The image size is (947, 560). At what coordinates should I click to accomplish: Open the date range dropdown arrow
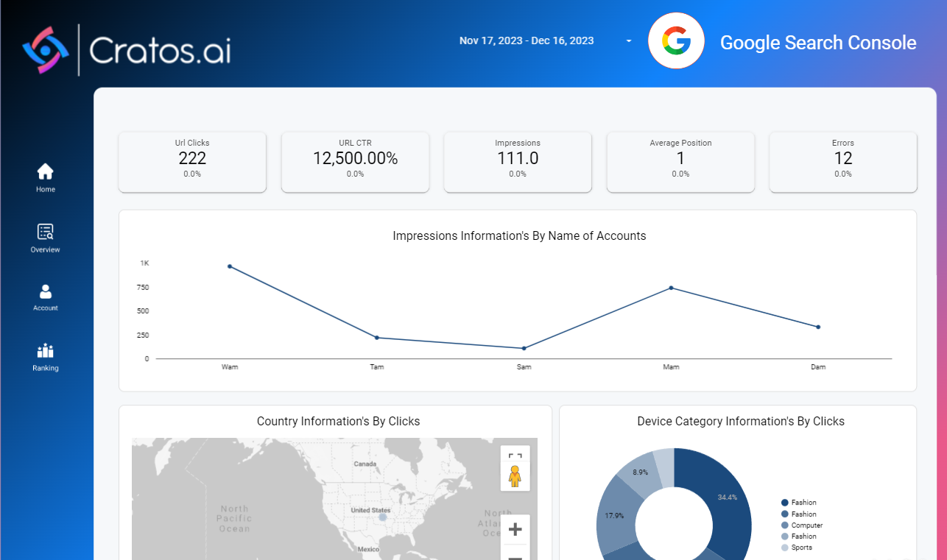point(629,41)
